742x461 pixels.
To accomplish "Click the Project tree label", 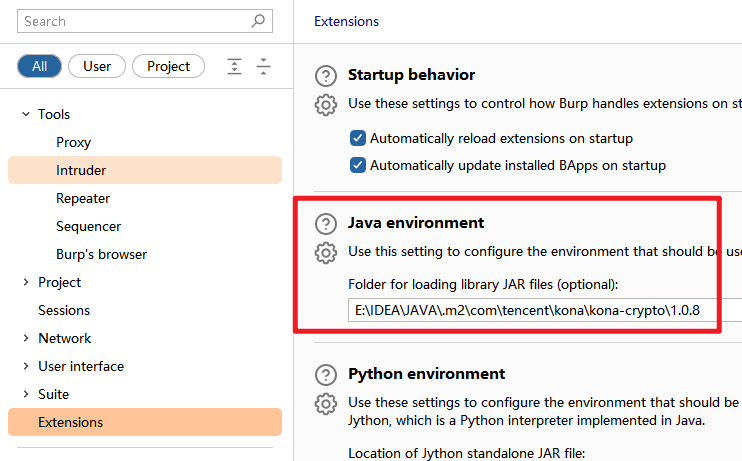I will coord(60,282).
